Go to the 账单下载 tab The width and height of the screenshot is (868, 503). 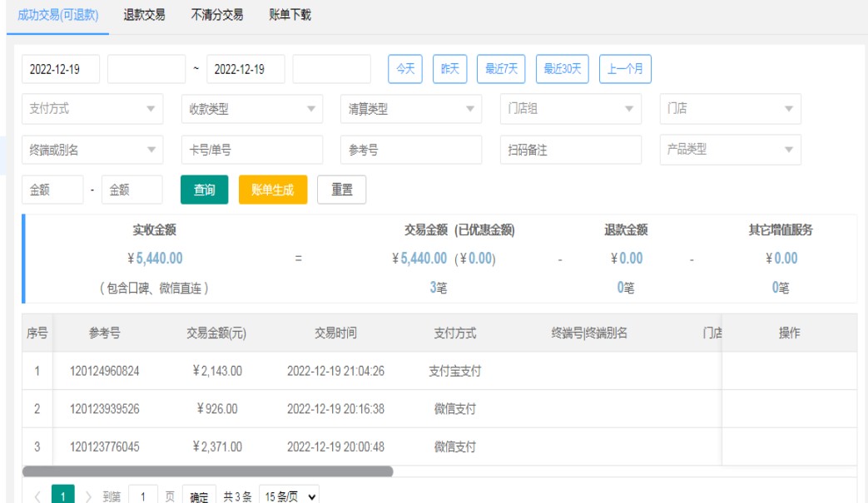pyautogui.click(x=290, y=15)
